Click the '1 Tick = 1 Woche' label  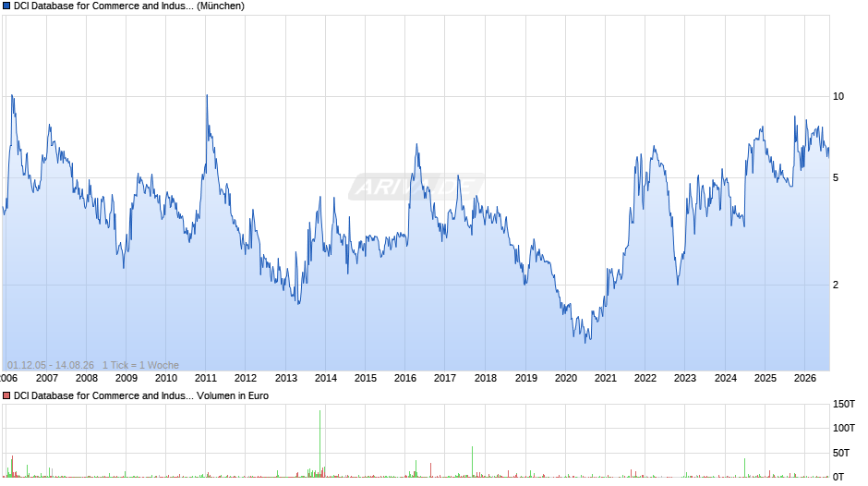(x=140, y=365)
